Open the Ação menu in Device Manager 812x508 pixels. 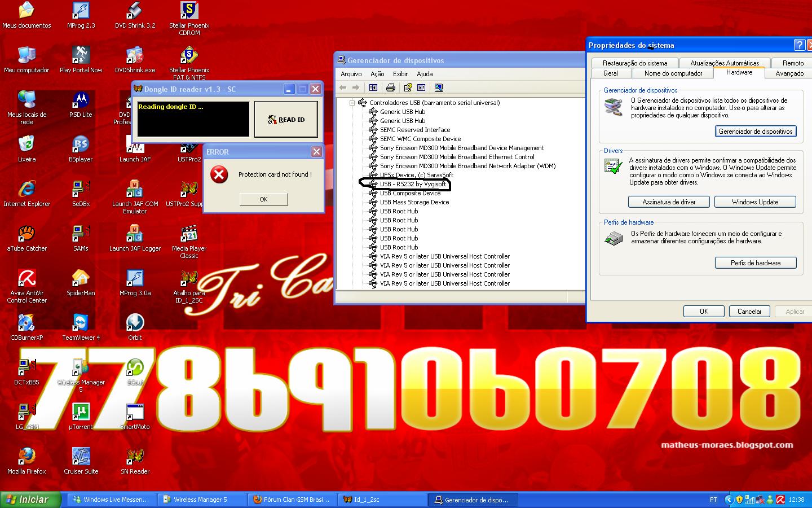[377, 74]
